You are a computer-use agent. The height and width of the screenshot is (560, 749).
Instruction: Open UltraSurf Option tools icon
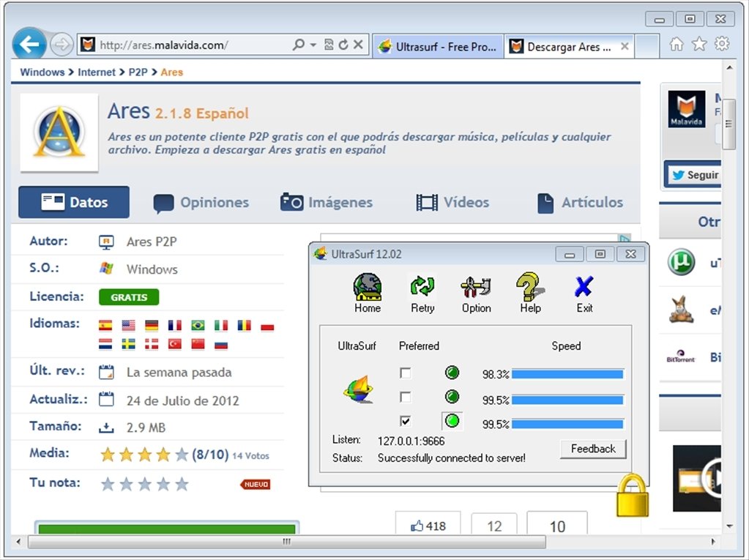(476, 287)
